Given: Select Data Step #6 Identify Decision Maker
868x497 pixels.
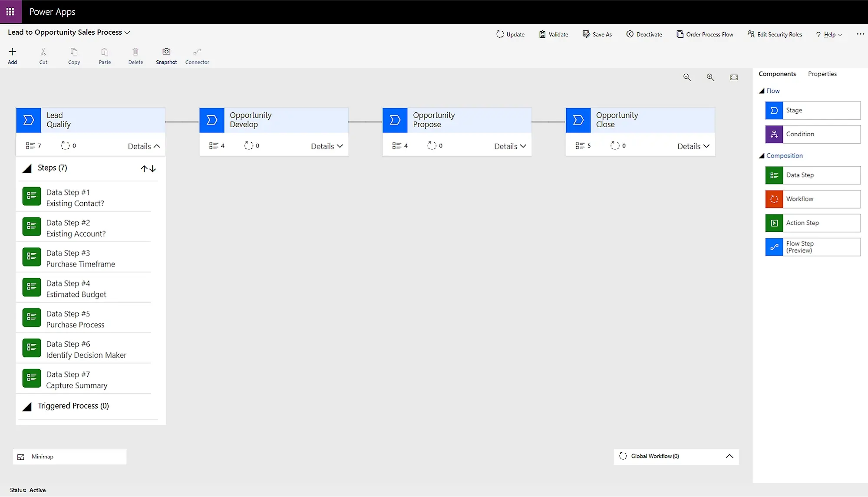Looking at the screenshot, I should (x=84, y=349).
